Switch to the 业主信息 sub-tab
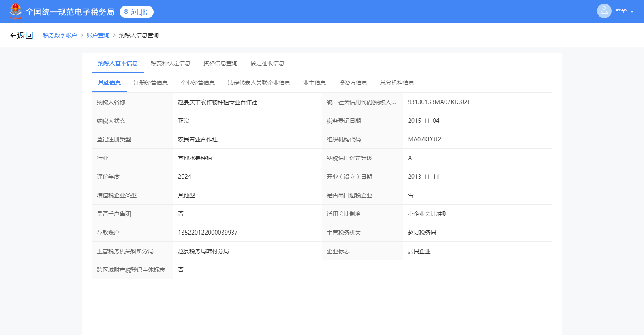This screenshot has width=644, height=335. pyautogui.click(x=314, y=83)
